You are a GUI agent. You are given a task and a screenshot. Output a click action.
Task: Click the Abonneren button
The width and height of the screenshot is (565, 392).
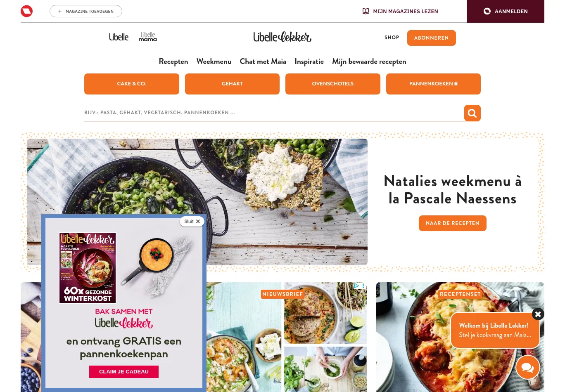click(x=432, y=38)
